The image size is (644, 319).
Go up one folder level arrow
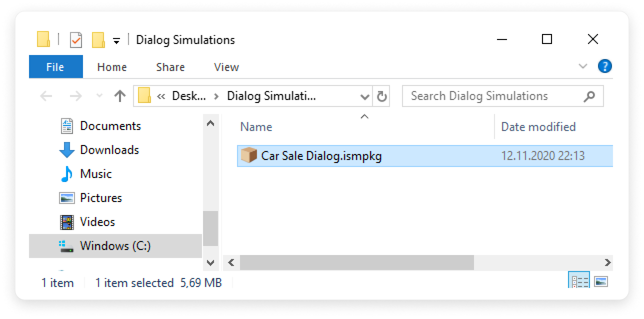[119, 96]
